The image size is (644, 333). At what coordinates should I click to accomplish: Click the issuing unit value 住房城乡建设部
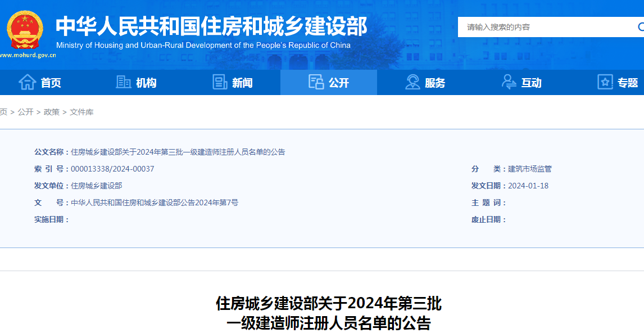coord(96,186)
